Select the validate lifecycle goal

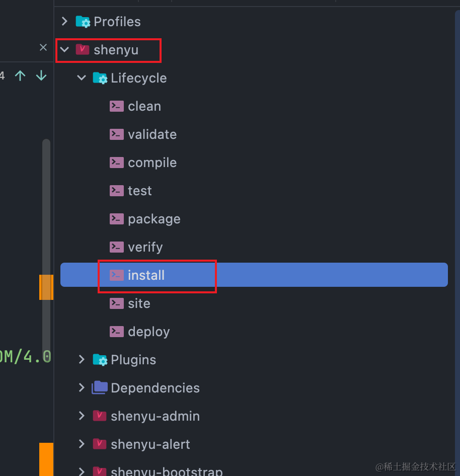click(152, 134)
